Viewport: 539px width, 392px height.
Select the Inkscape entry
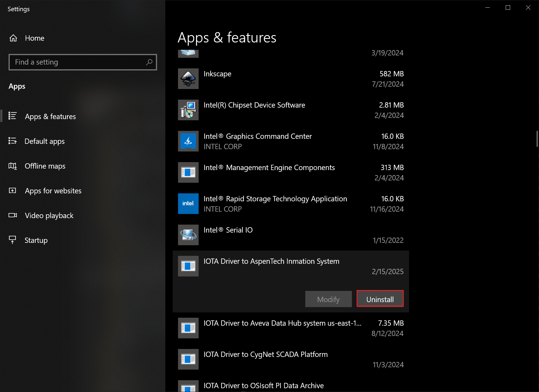coord(291,79)
